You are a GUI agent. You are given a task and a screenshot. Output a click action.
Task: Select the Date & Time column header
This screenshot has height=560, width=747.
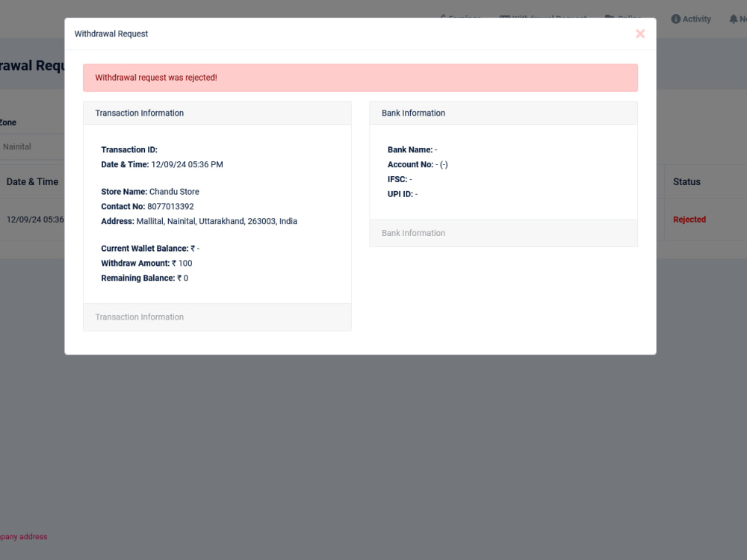pyautogui.click(x=32, y=182)
